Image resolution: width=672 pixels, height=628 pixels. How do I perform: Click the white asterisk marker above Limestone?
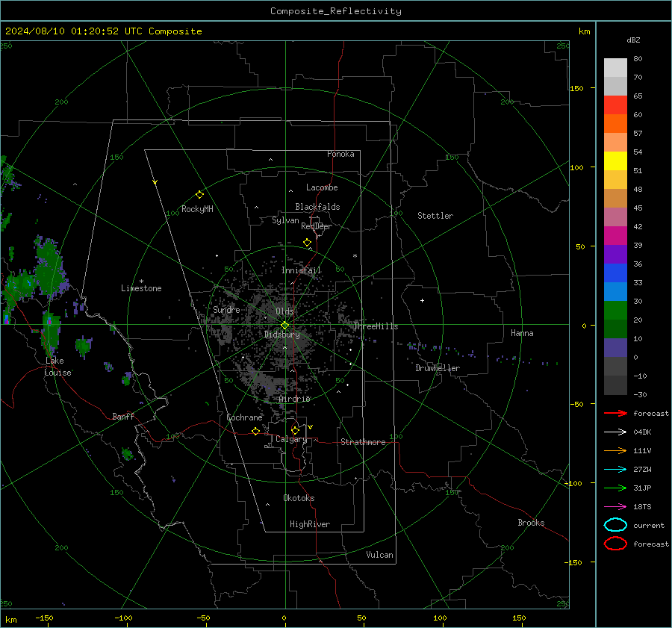pyautogui.click(x=141, y=282)
